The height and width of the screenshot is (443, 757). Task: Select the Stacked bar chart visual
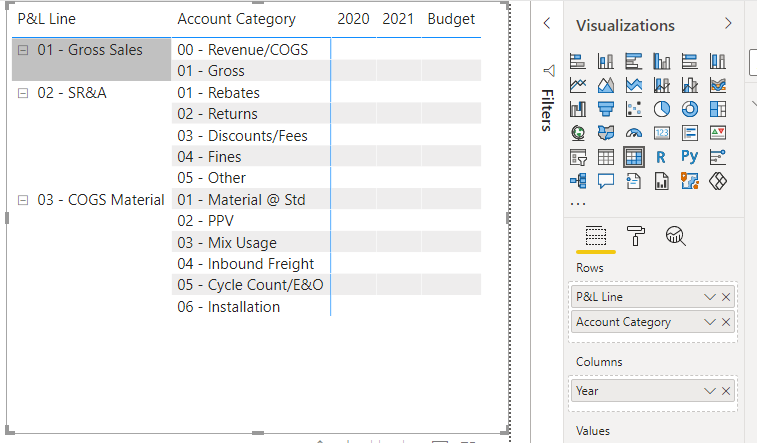coord(578,61)
